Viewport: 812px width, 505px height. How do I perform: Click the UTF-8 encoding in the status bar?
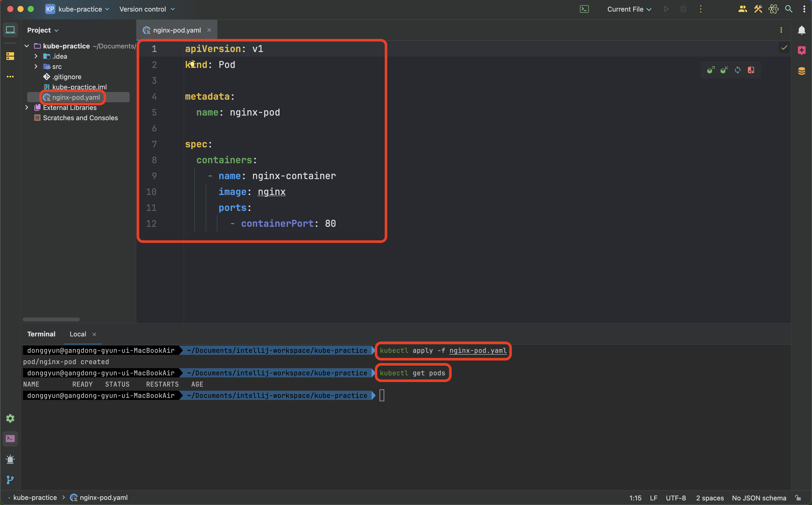(x=675, y=498)
